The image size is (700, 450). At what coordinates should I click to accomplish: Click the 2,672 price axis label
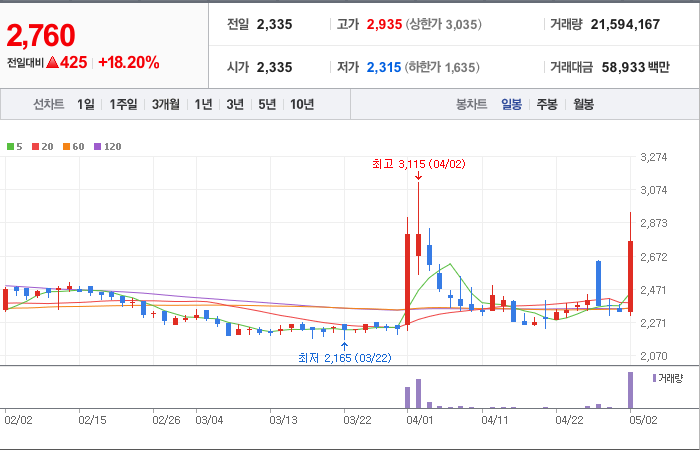tap(654, 257)
